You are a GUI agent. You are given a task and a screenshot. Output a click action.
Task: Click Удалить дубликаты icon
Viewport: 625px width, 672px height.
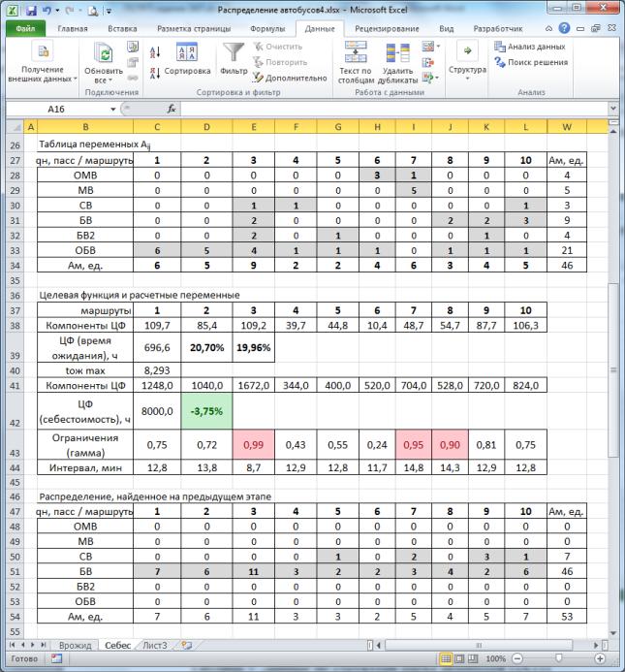click(397, 53)
